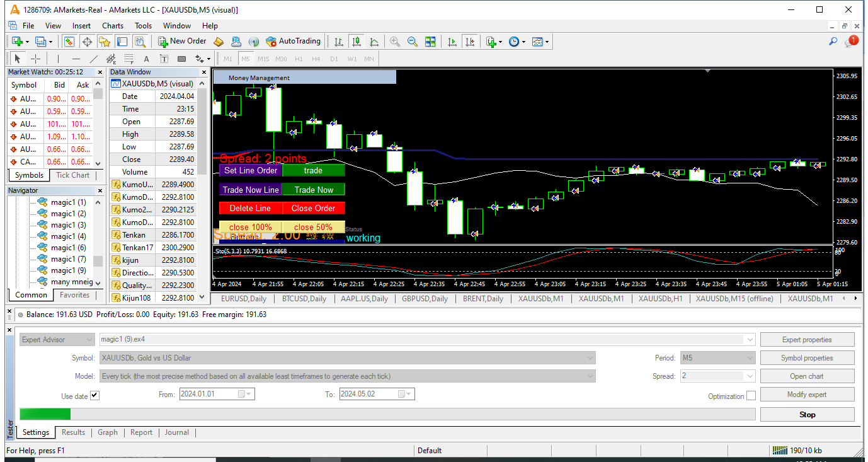Open the Templates toolbar icon
The width and height of the screenshot is (868, 462).
(537, 42)
